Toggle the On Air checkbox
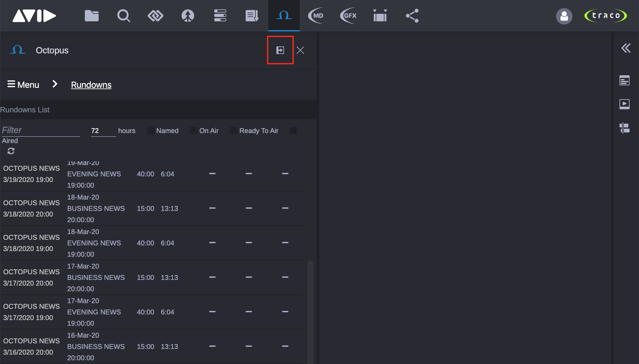 pyautogui.click(x=194, y=131)
